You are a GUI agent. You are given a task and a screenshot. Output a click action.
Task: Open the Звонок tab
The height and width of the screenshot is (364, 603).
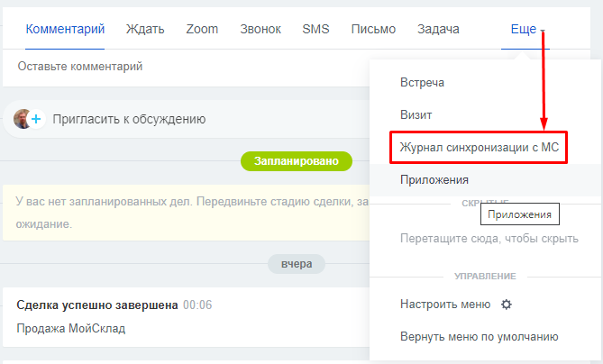pyautogui.click(x=260, y=29)
